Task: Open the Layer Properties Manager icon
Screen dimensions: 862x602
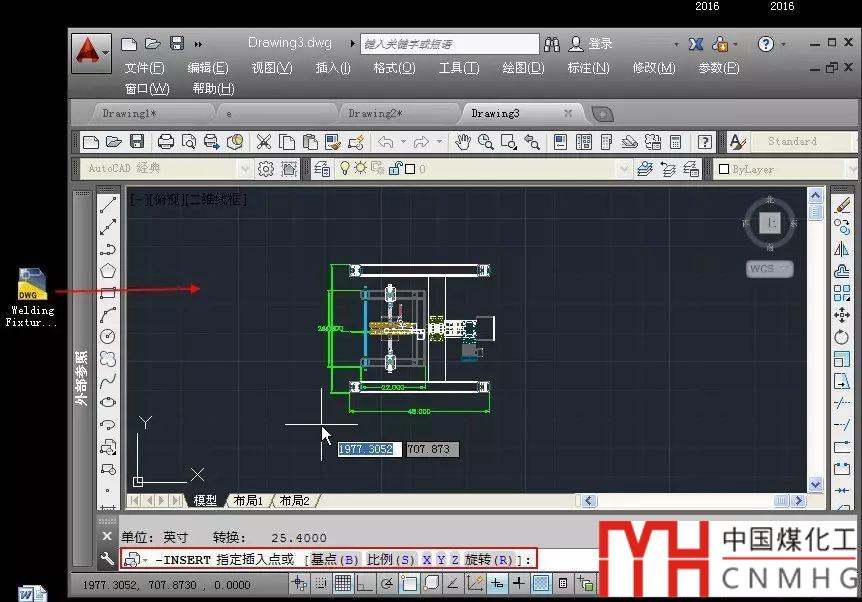Action: pos(323,169)
